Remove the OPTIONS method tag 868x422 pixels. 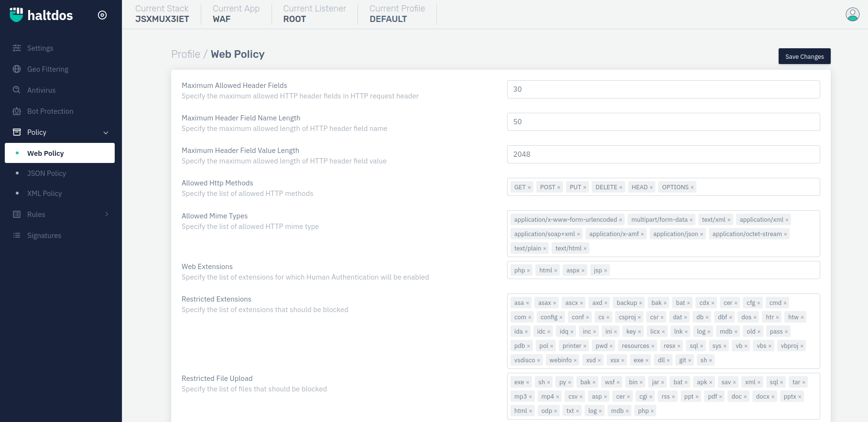(692, 187)
